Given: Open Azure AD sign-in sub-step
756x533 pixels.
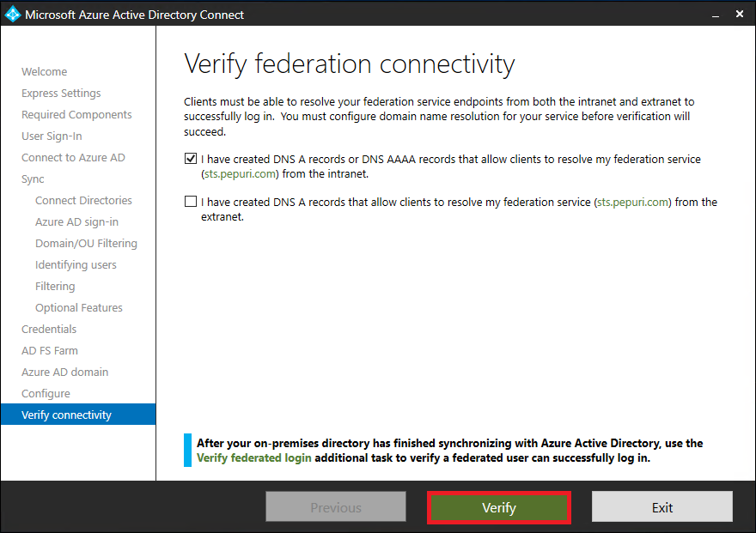Looking at the screenshot, I should tap(76, 222).
